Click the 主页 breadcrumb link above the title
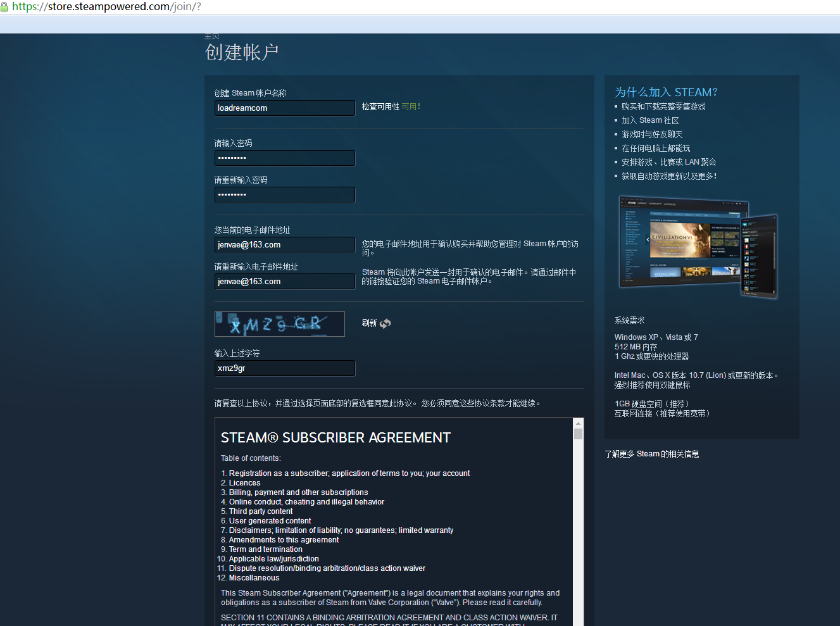The height and width of the screenshot is (626, 840). click(x=211, y=36)
